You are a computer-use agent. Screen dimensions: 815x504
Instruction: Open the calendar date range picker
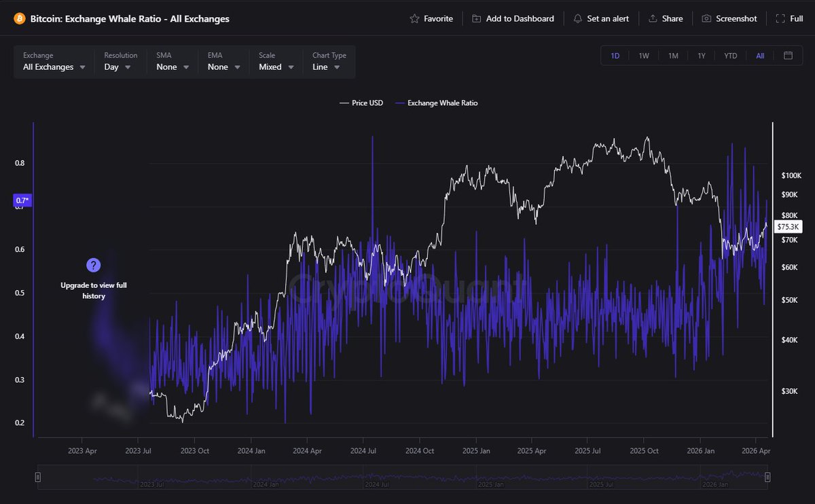tap(788, 56)
